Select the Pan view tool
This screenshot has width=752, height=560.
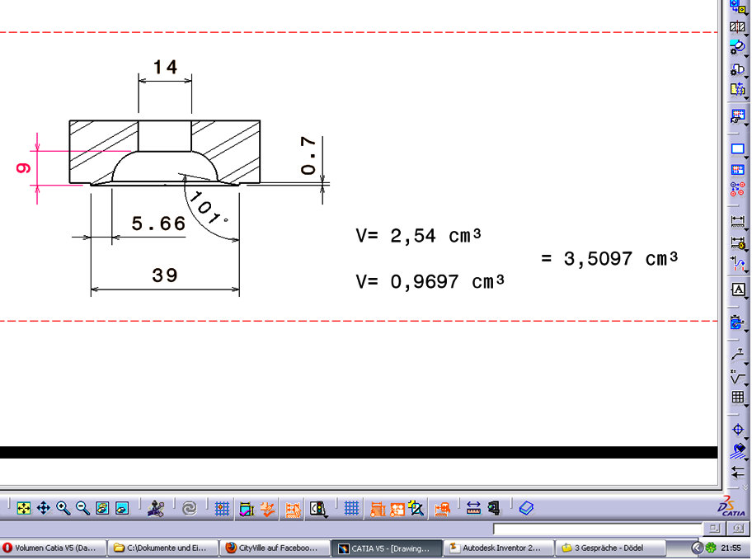pyautogui.click(x=44, y=509)
